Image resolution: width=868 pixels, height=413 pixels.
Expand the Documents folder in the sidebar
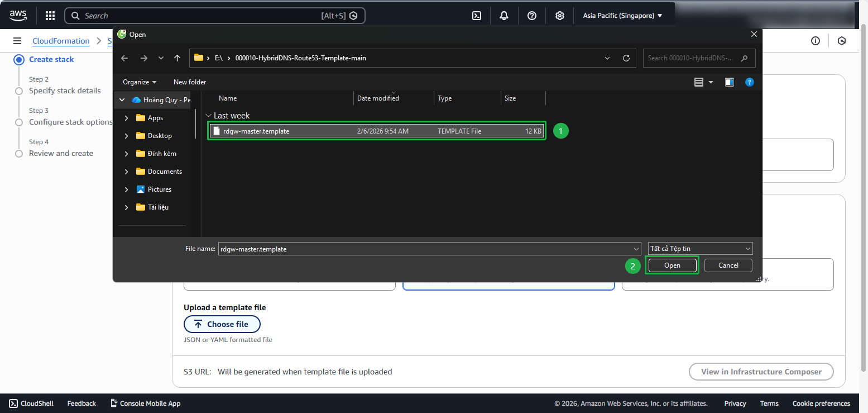click(127, 171)
